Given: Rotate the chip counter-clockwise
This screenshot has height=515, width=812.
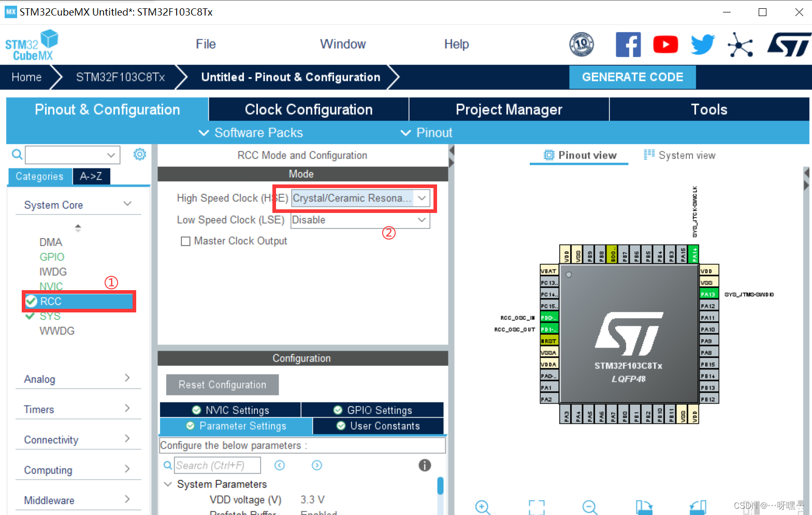Looking at the screenshot, I should point(698,507).
